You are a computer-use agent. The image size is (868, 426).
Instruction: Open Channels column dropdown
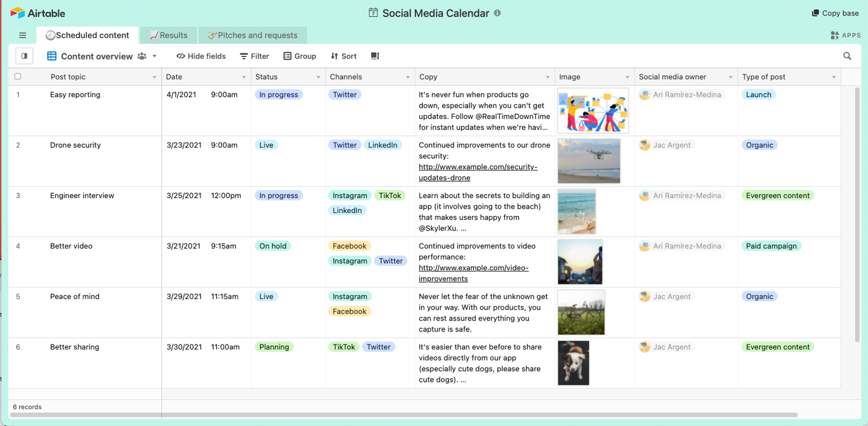[408, 77]
